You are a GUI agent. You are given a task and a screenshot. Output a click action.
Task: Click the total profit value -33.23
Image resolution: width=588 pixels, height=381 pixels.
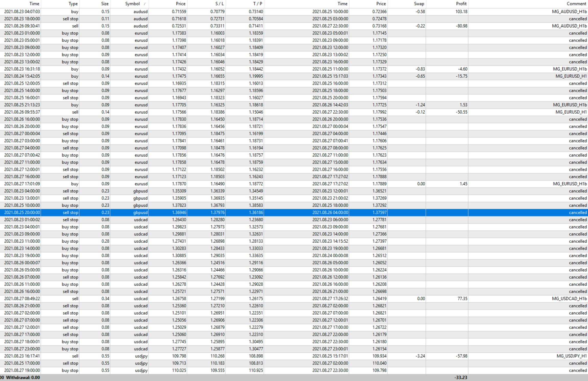(460, 377)
